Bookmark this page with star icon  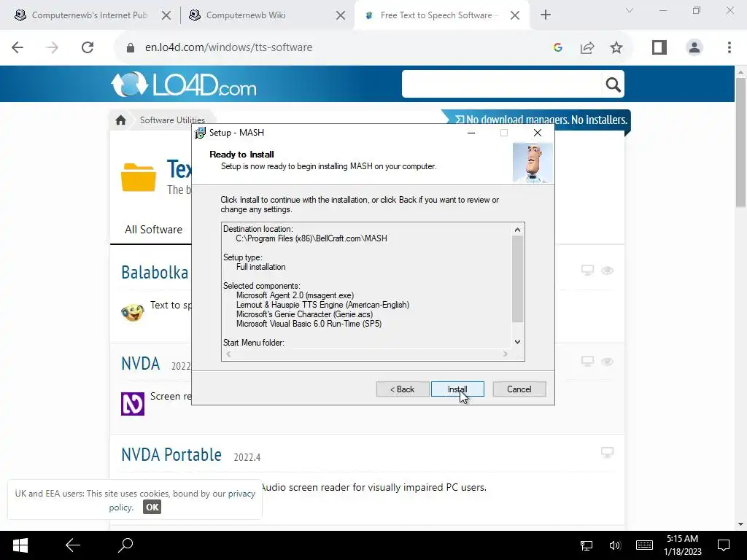pos(616,47)
